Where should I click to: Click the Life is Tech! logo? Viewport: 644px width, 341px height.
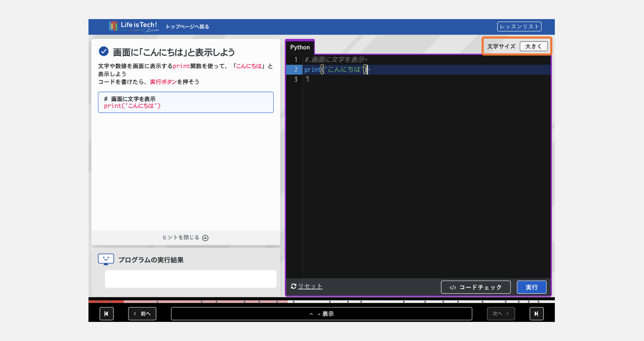click(x=134, y=27)
